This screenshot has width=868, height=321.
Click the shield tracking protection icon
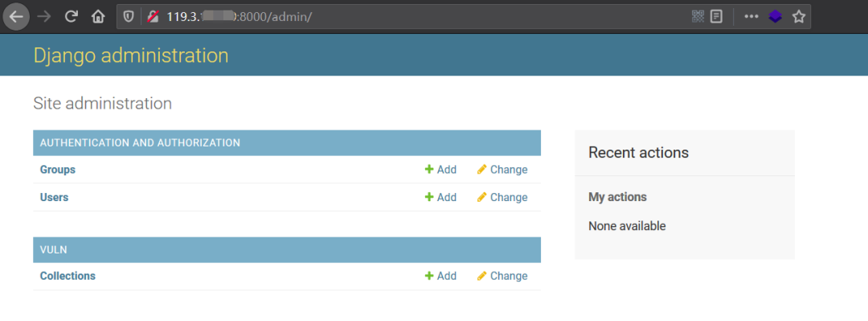[x=129, y=17]
